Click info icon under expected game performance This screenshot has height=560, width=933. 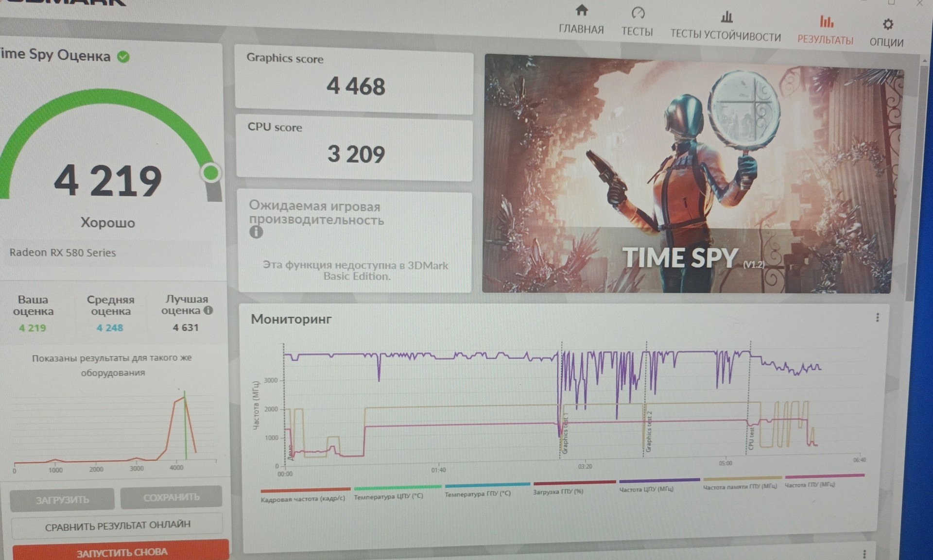pos(256,232)
